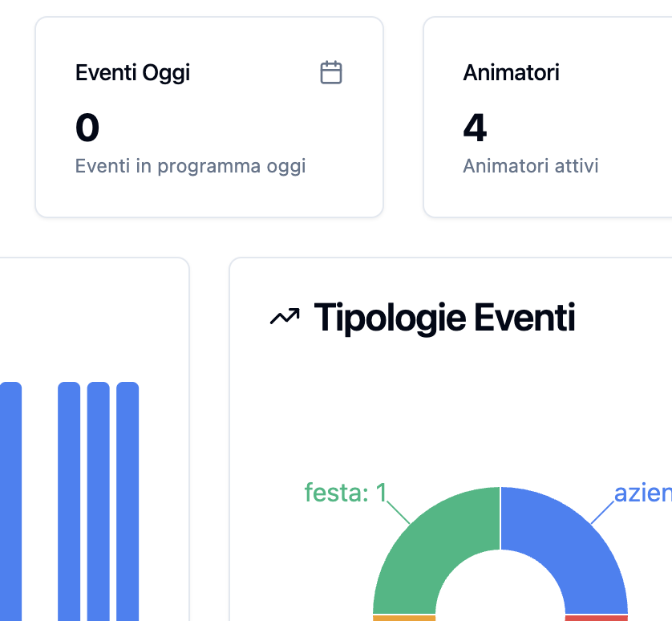
Task: Open the calendar icon on Eventi Oggi card
Action: (331, 71)
